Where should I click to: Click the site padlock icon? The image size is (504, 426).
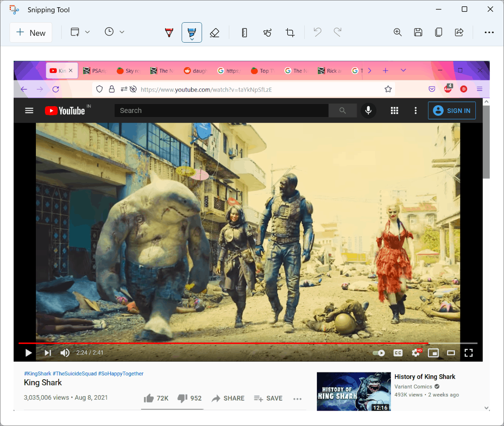click(112, 89)
